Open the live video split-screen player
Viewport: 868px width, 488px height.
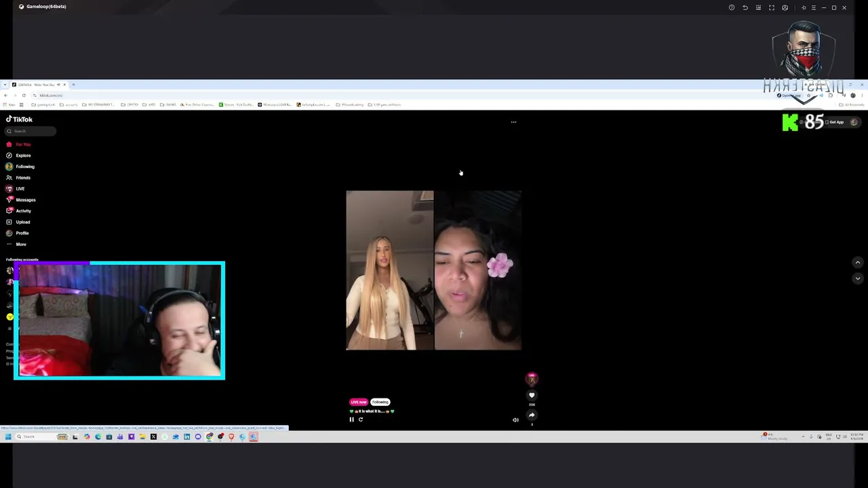tap(434, 270)
